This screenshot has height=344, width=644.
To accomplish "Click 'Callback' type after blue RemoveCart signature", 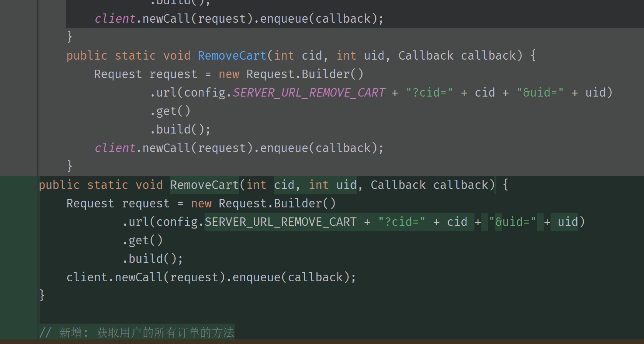I will (426, 56).
